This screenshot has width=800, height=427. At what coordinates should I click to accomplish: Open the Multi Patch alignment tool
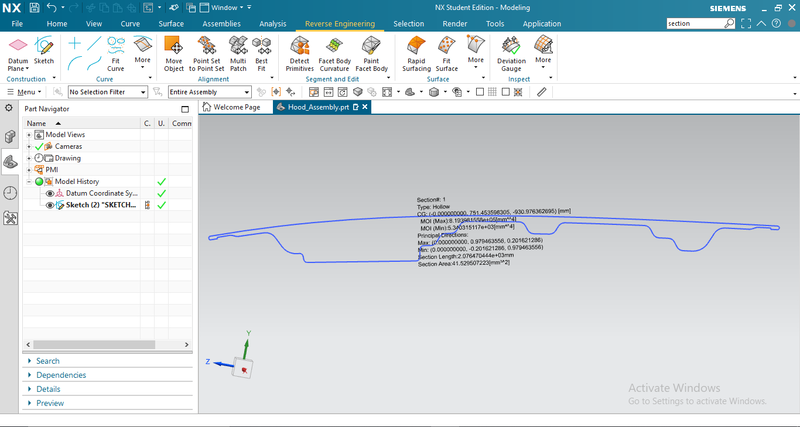coord(238,54)
